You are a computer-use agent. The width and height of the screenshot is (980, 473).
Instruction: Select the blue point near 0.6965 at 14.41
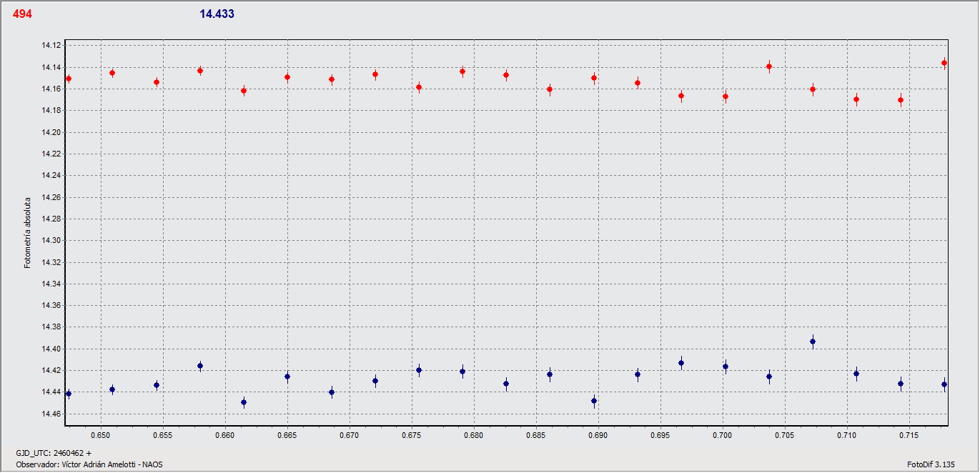click(681, 363)
